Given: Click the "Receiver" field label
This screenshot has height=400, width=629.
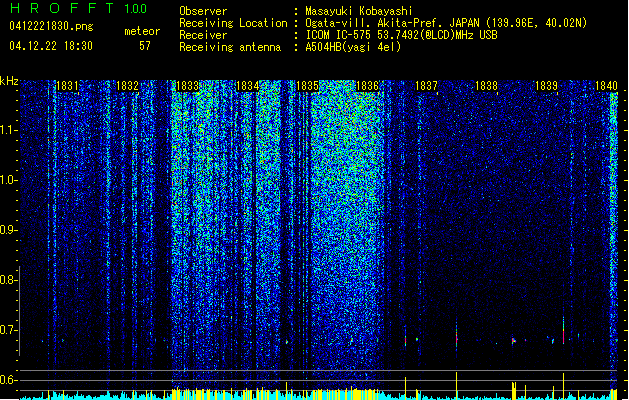Looking at the screenshot, I should [203, 35].
